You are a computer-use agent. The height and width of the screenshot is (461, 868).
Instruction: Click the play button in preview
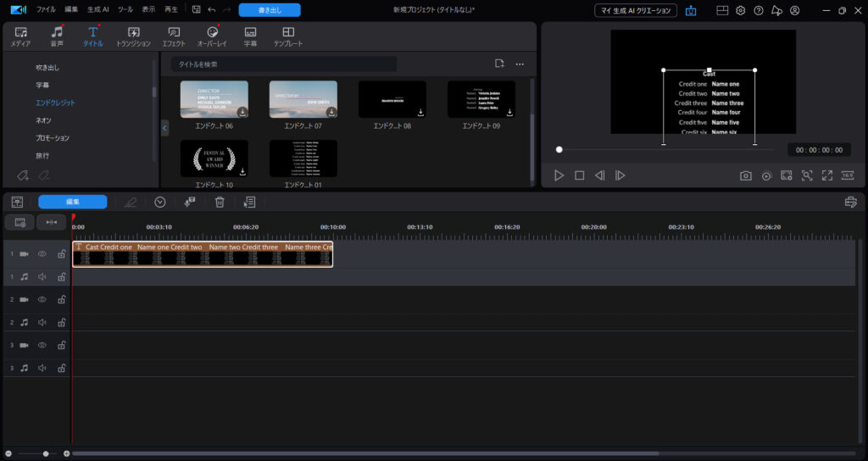coord(559,175)
